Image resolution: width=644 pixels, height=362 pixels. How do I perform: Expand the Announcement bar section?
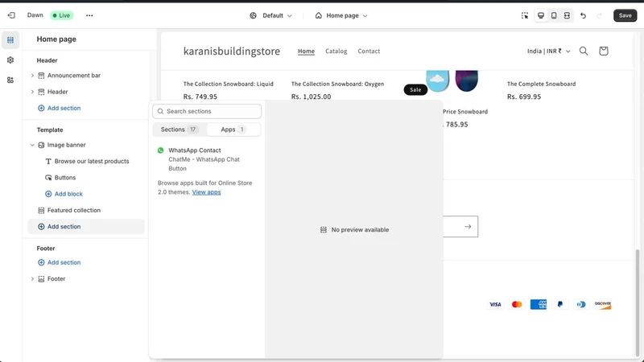[x=32, y=76]
